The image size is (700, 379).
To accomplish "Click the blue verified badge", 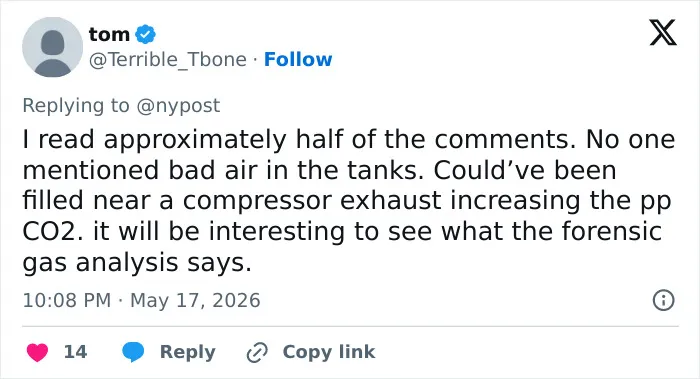I will coord(145,34).
